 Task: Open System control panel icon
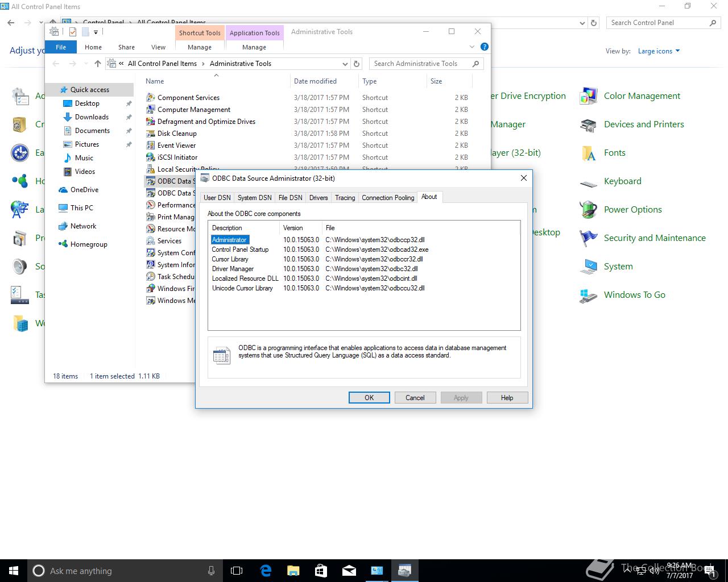[589, 267]
